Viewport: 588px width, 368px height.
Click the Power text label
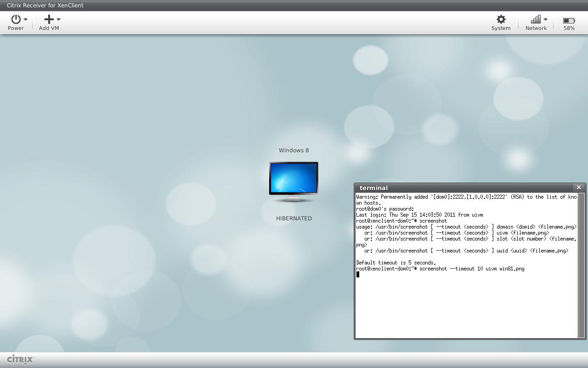point(16,28)
